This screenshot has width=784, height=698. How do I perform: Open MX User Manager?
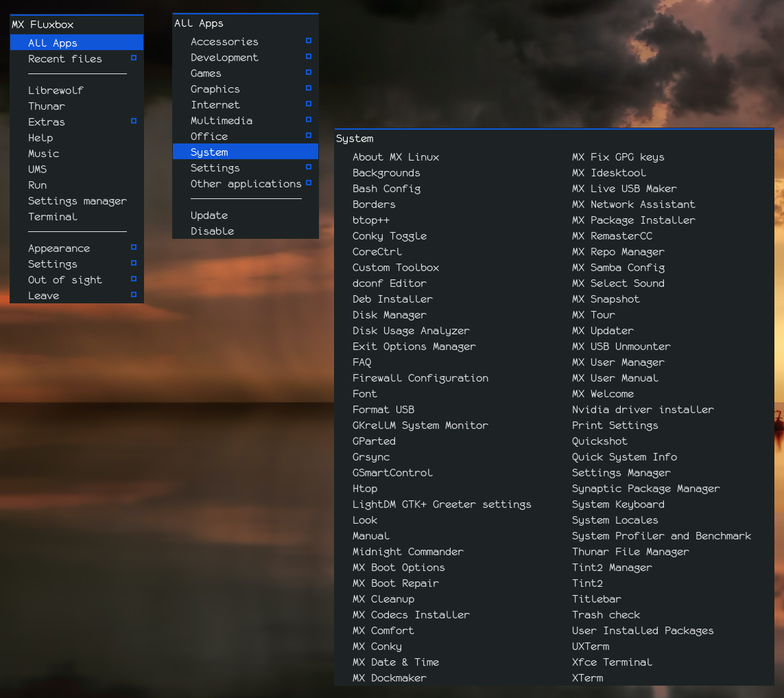tap(618, 362)
